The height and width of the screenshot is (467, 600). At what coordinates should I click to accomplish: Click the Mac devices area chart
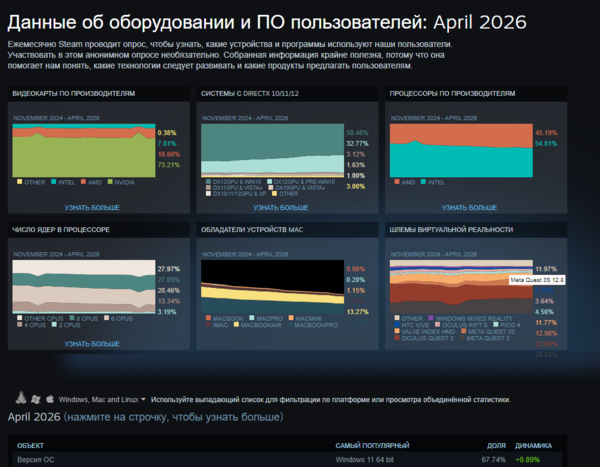272,287
